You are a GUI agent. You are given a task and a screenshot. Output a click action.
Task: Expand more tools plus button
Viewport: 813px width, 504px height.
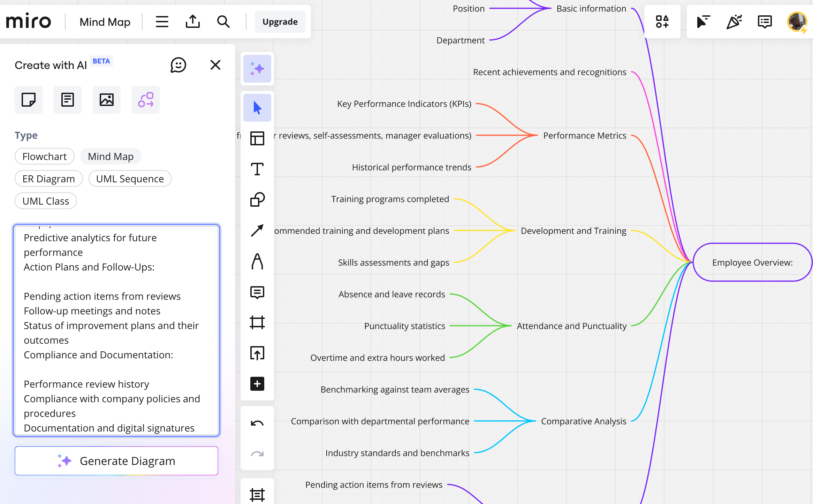click(257, 384)
